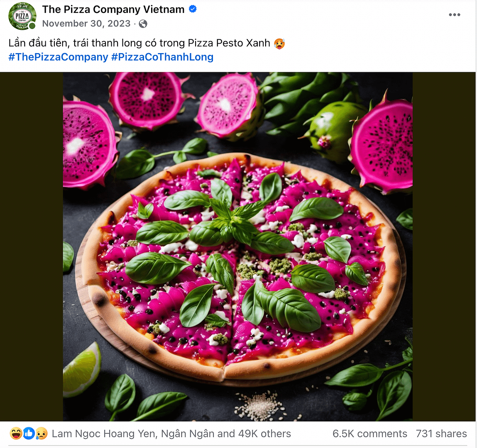
Task: Show the 49K others who reacted
Action: coord(264,434)
